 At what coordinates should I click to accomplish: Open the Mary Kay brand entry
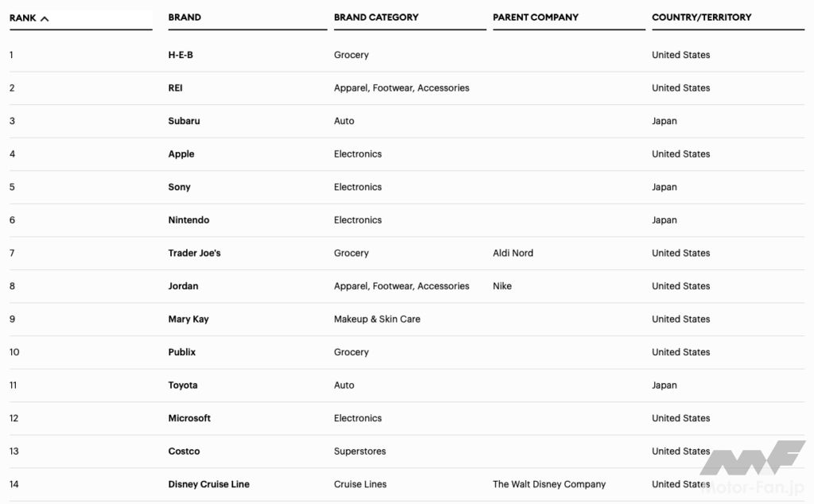[188, 319]
